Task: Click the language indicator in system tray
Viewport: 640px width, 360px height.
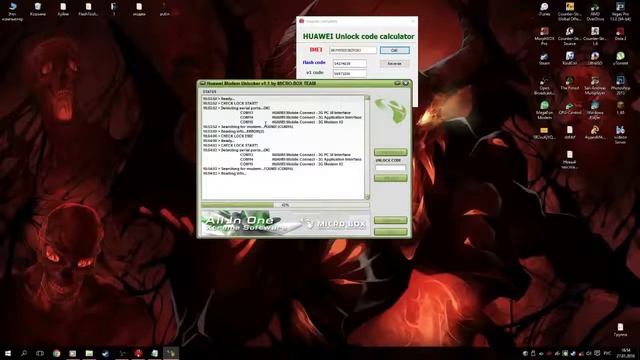Action: tap(607, 353)
